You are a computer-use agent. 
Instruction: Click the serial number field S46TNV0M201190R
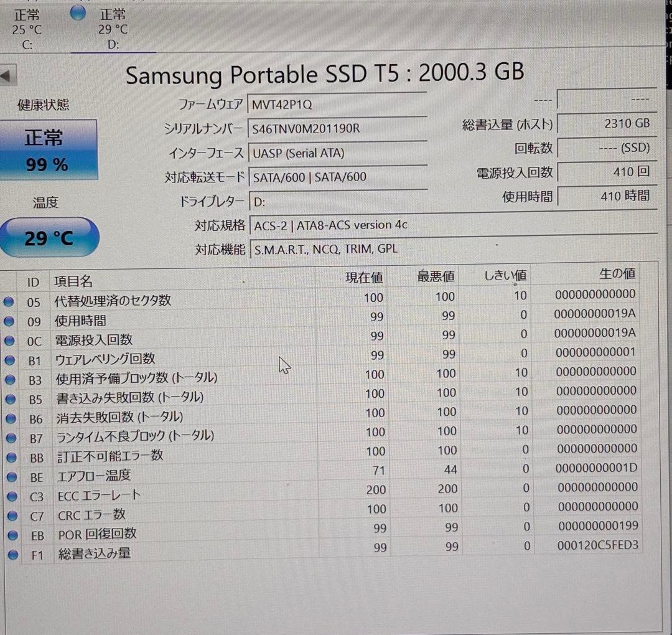pyautogui.click(x=338, y=128)
